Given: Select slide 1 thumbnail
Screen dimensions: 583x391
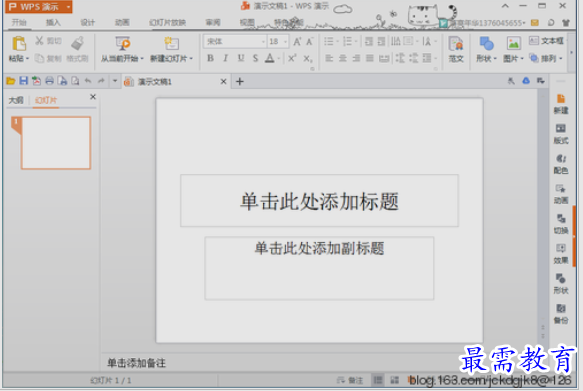Looking at the screenshot, I should (x=56, y=143).
